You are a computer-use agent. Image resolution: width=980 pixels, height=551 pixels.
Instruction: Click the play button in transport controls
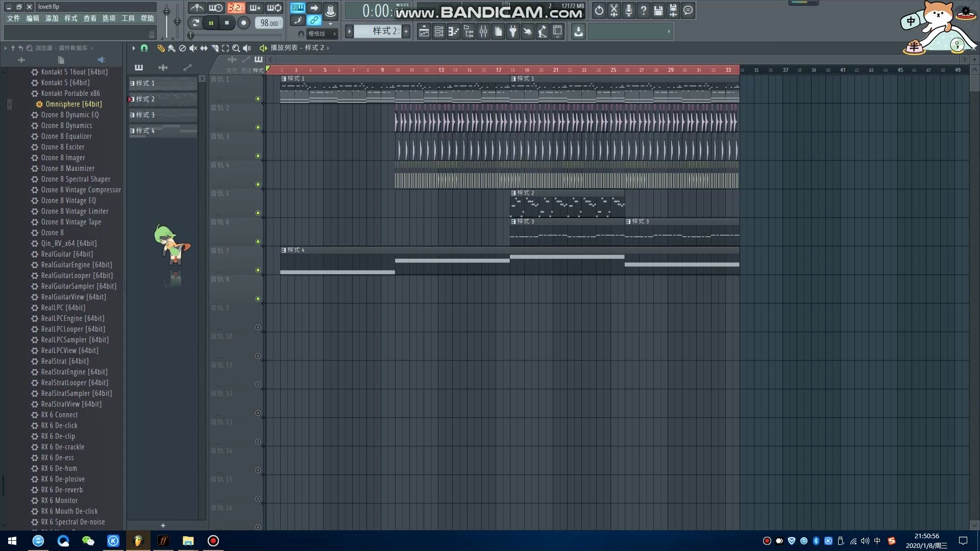click(x=211, y=23)
